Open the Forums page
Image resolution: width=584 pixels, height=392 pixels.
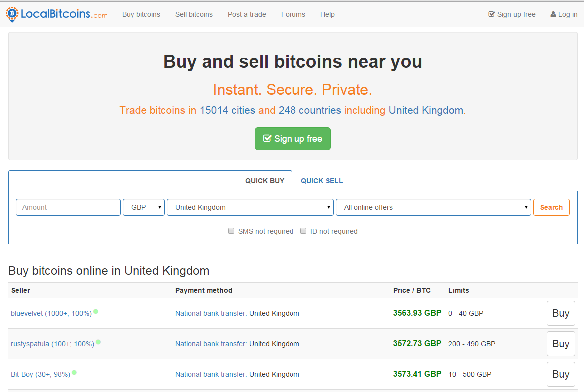(x=293, y=14)
